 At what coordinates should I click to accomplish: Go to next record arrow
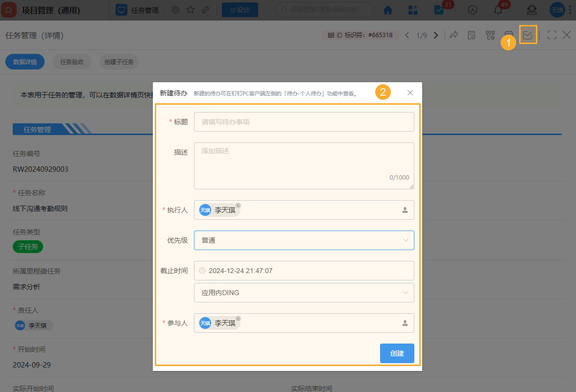click(x=435, y=35)
